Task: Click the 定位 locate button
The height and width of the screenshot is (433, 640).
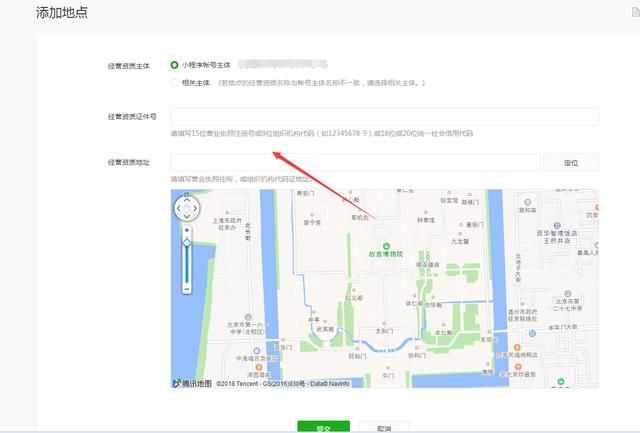Action: (x=571, y=162)
